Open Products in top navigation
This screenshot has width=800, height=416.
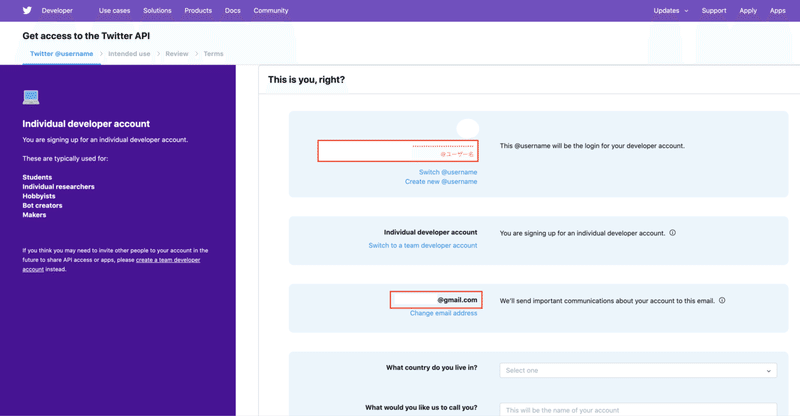coord(198,11)
